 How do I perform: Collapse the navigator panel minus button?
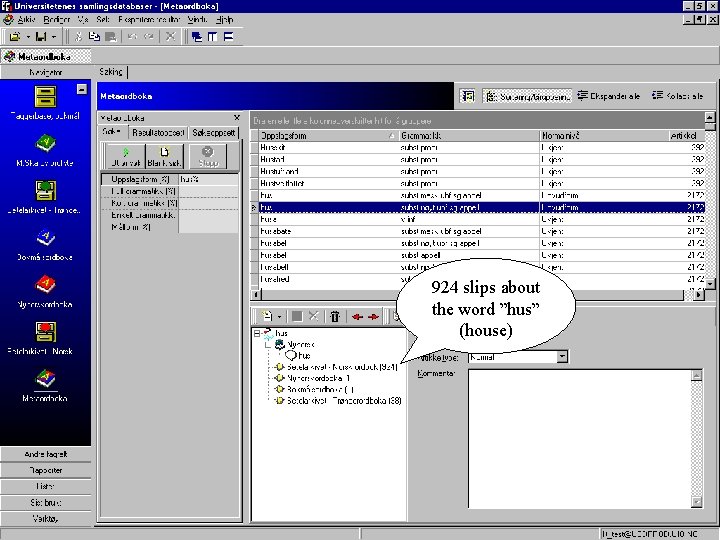tap(82, 89)
